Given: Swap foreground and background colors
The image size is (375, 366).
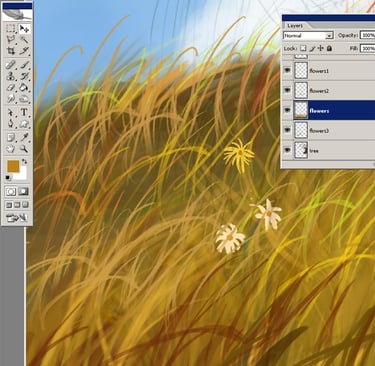Looking at the screenshot, I should [x=24, y=162].
